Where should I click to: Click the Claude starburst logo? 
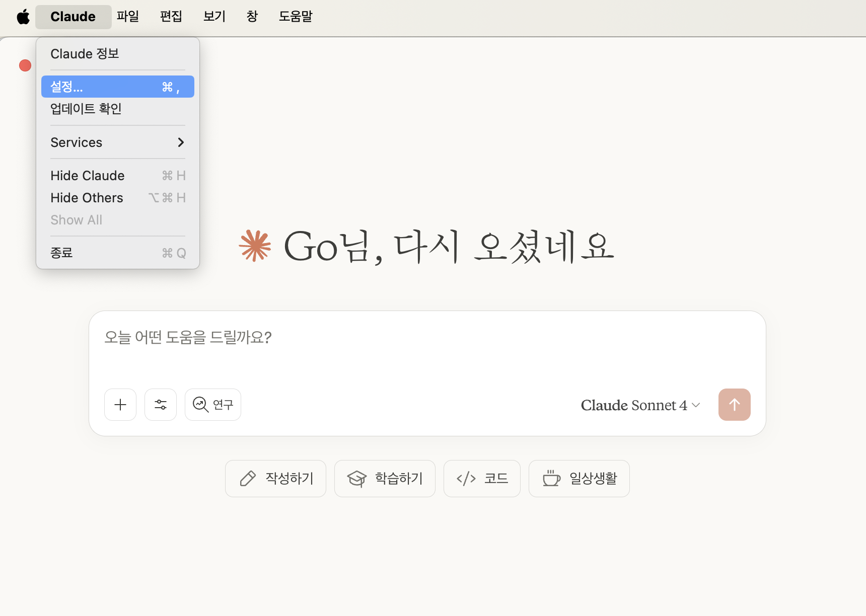(x=255, y=246)
